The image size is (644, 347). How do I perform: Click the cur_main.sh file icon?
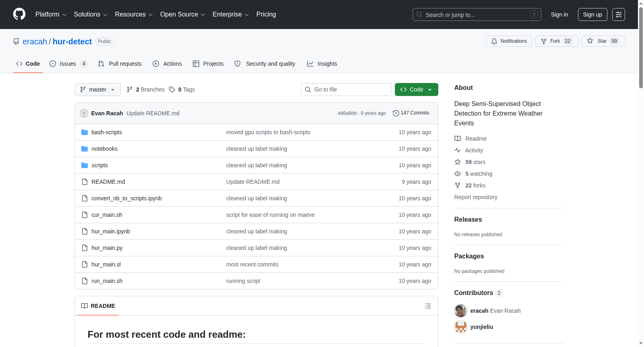coord(85,215)
